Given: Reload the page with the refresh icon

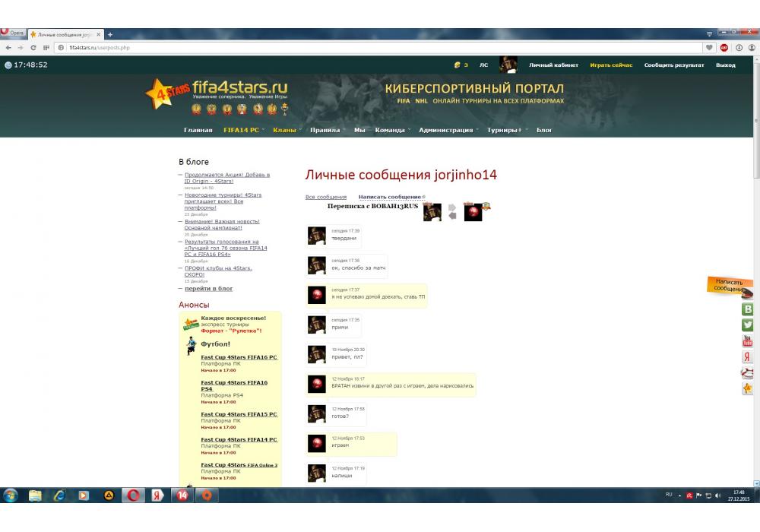Looking at the screenshot, I should pos(33,47).
